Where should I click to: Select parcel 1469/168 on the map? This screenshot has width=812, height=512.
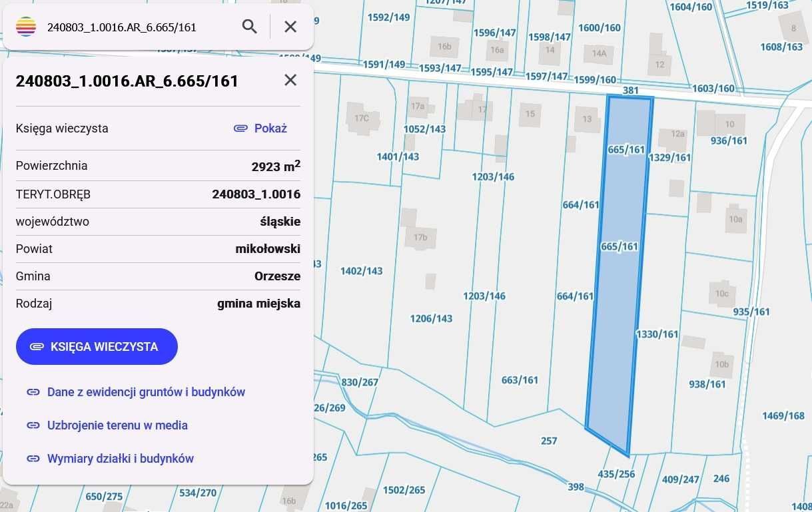click(x=783, y=416)
